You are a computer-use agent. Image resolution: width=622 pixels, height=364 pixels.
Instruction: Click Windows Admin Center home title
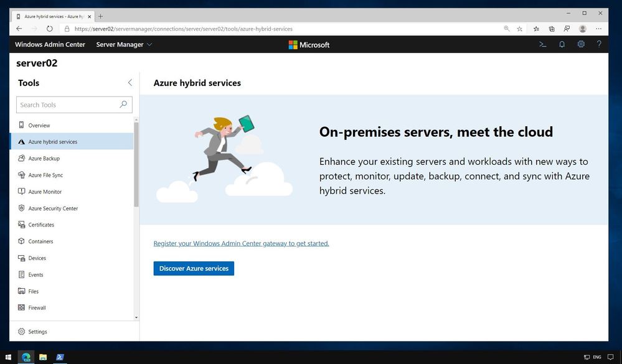click(50, 44)
